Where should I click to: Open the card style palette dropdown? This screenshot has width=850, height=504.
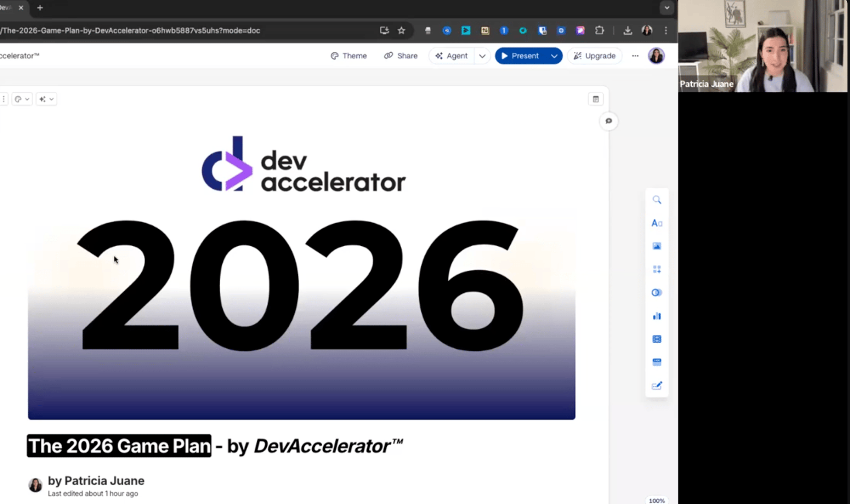point(22,99)
